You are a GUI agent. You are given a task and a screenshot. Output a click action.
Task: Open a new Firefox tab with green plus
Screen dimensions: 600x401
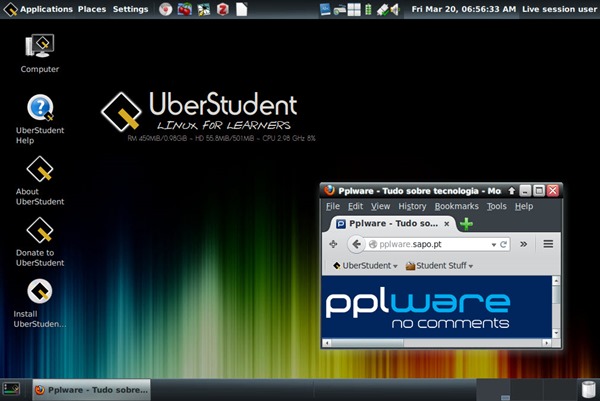pos(466,224)
